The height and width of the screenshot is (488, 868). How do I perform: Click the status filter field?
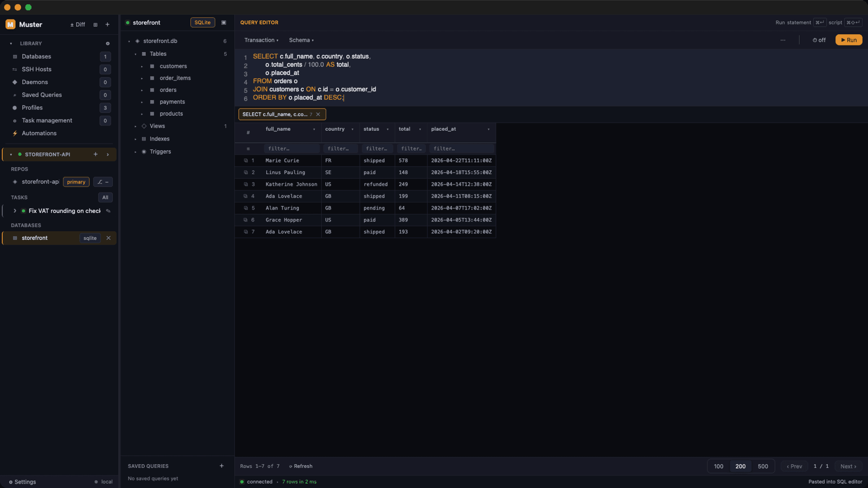[x=377, y=149]
